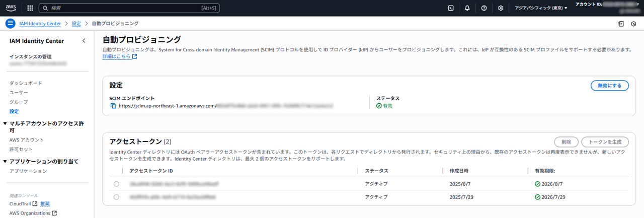Click the 無効にする button
This screenshot has width=644, height=218.
[x=609, y=86]
